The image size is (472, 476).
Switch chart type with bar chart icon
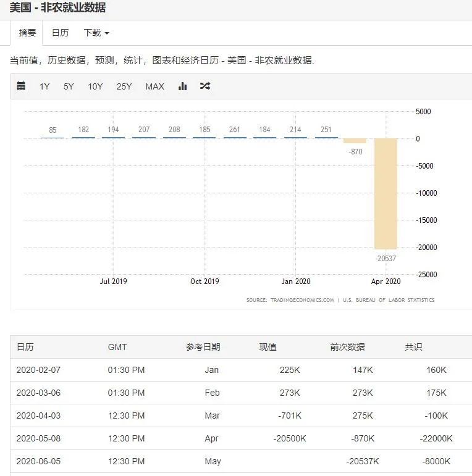pyautogui.click(x=182, y=86)
